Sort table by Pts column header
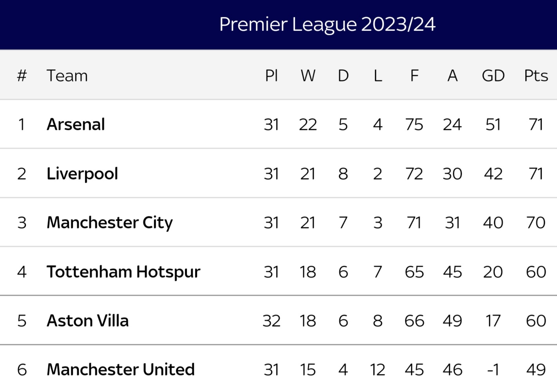 [536, 76]
